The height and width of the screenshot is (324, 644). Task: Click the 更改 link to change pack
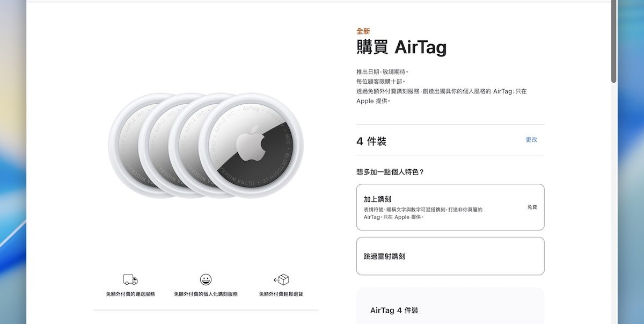[x=531, y=140]
